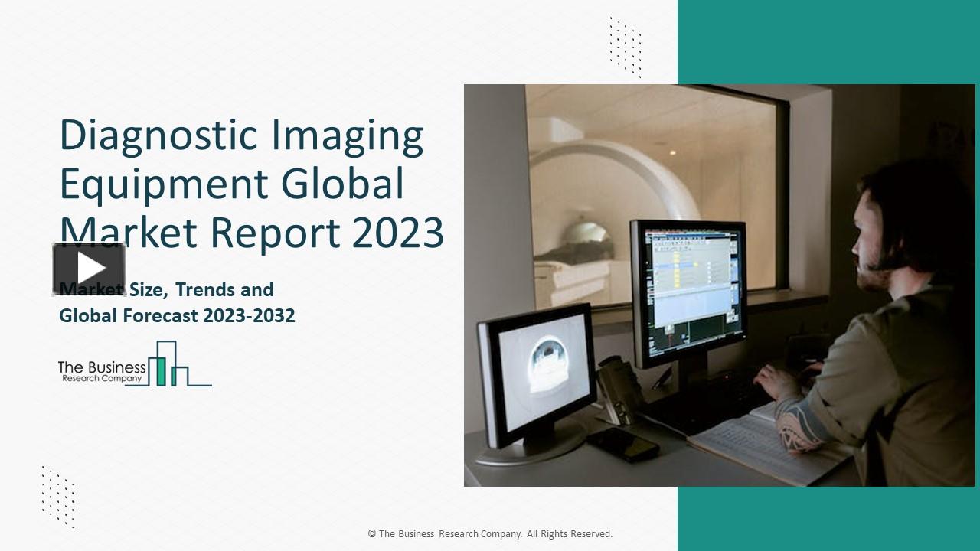Click the 'Global Forecast 2023-2032' line
Screen dimensions: 980x551
click(177, 315)
